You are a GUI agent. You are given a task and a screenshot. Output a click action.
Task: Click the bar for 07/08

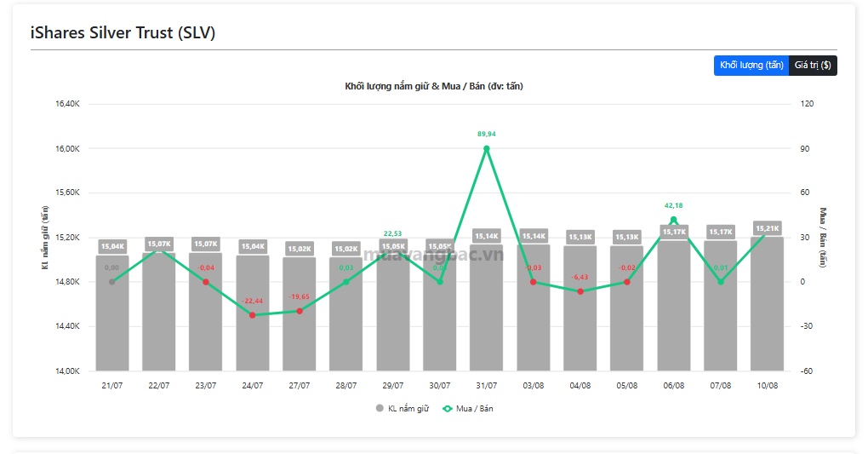[721, 306]
